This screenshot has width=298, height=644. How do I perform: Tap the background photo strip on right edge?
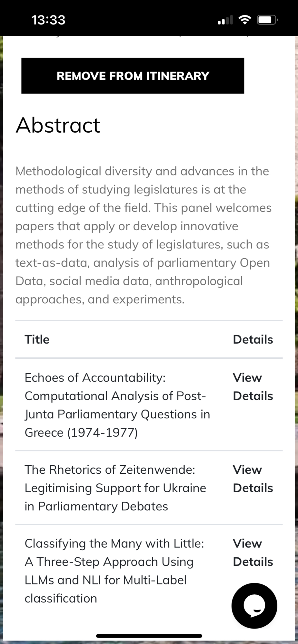[296, 322]
